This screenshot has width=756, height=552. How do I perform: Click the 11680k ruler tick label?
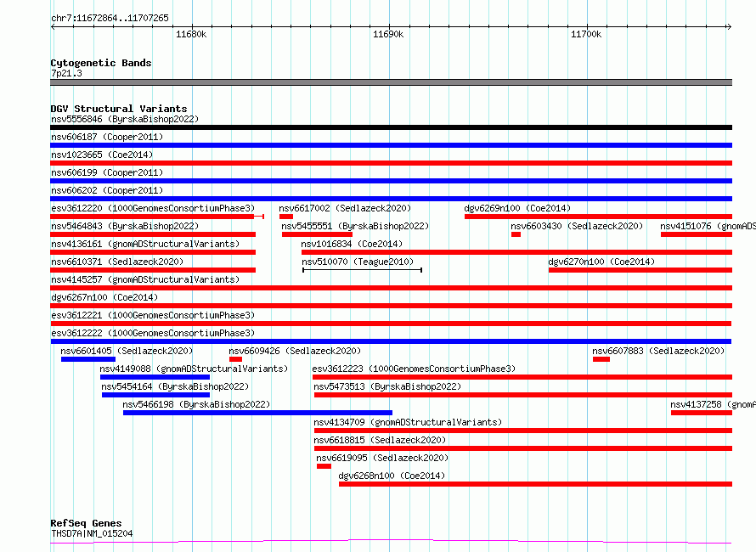[191, 34]
